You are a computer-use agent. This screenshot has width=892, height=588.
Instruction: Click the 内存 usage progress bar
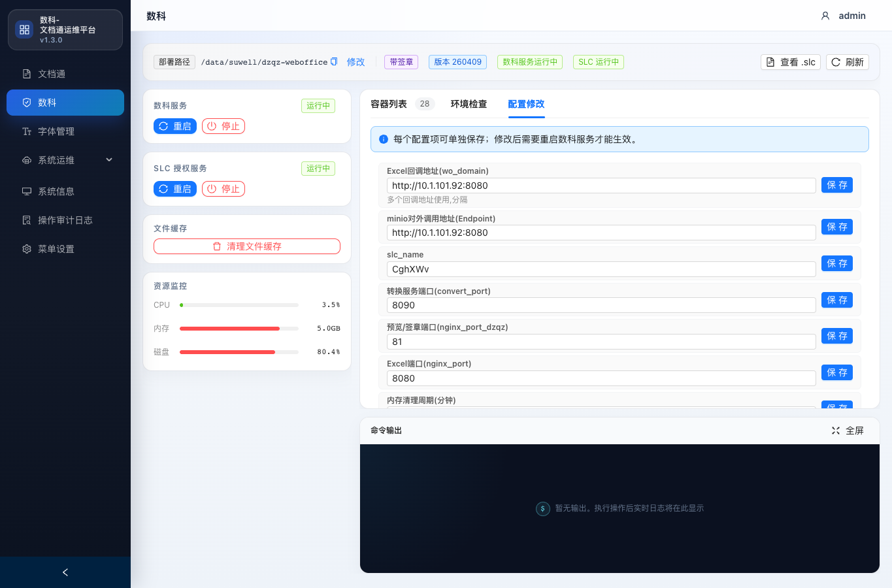[239, 329]
